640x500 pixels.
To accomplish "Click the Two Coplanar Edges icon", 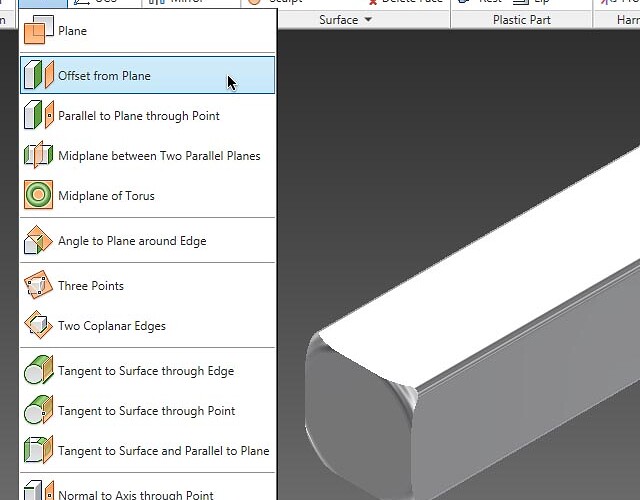I will pos(39,325).
